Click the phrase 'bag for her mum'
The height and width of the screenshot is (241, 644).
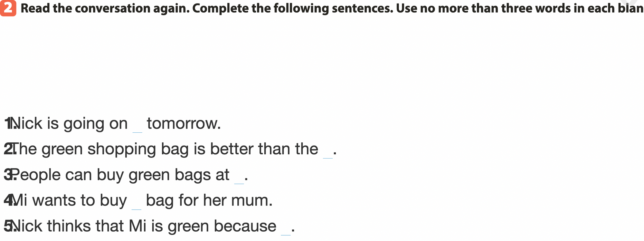click(x=209, y=200)
